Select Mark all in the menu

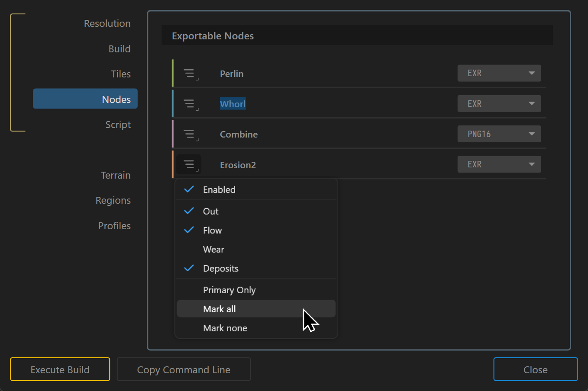click(220, 309)
